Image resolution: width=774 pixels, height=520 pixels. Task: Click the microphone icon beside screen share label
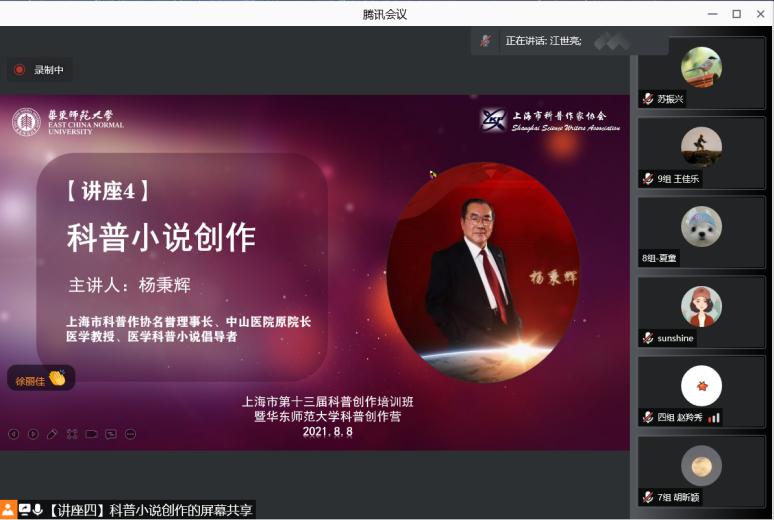(x=38, y=509)
